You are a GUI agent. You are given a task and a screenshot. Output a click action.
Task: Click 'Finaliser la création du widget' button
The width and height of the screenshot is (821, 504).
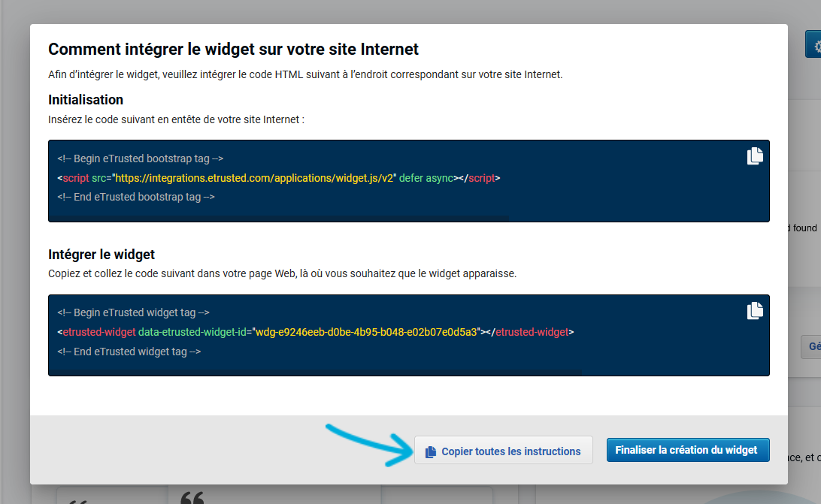tap(688, 450)
